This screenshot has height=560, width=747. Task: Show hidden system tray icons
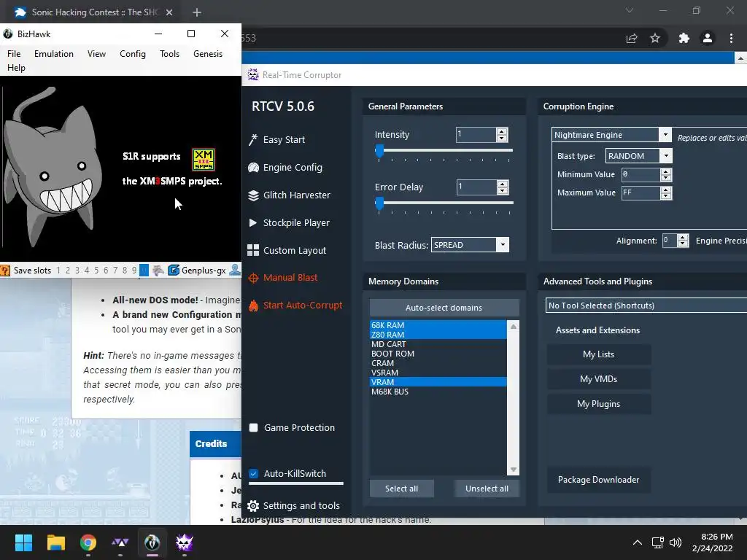point(638,542)
